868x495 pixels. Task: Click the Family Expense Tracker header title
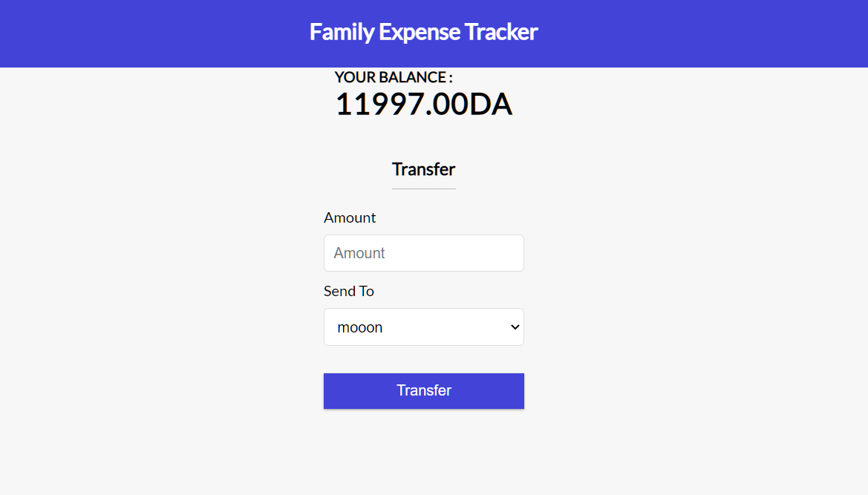[423, 32]
